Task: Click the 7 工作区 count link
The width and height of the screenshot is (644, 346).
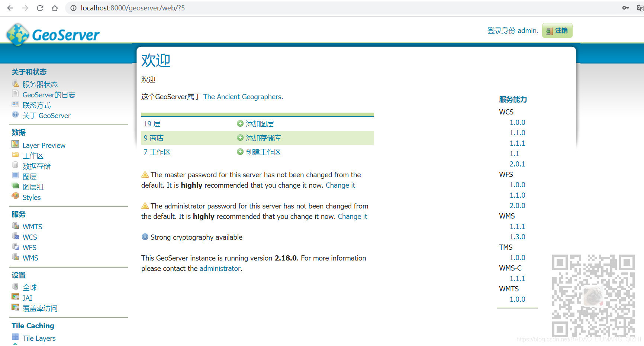Action: pyautogui.click(x=157, y=152)
